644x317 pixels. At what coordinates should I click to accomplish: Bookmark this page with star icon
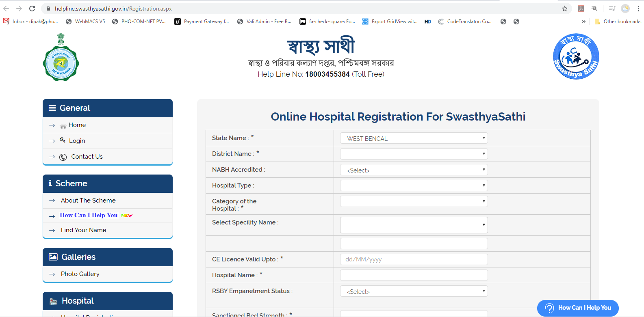(x=564, y=9)
